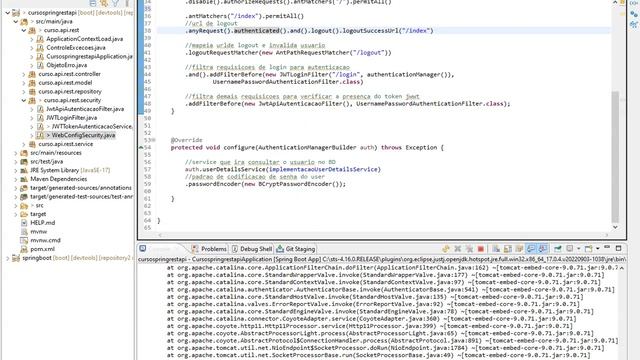Click the override marker on line 54
The image size is (640, 360).
click(x=141, y=147)
